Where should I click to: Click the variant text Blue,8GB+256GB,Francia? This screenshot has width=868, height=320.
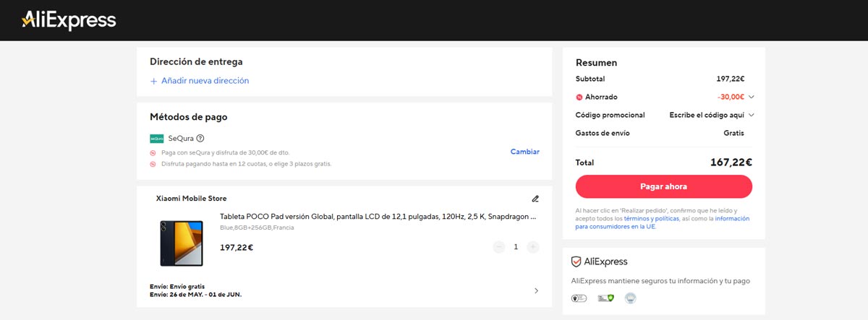[257, 228]
